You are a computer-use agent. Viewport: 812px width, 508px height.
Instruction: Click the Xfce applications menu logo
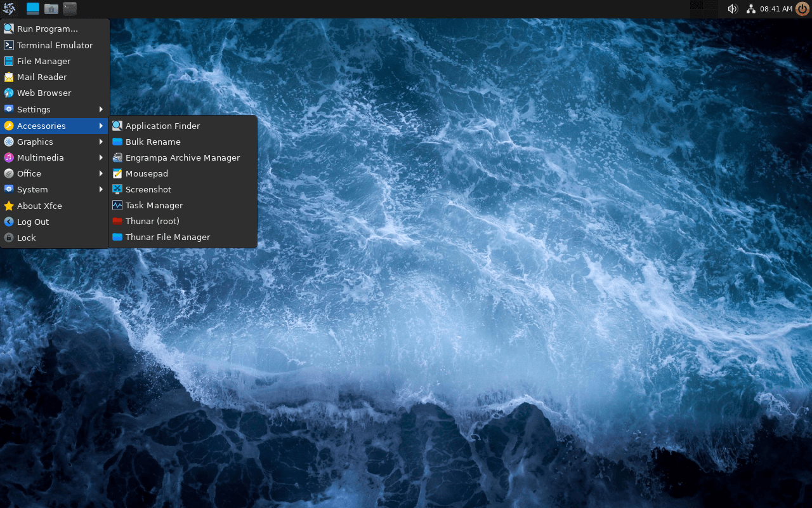tap(9, 9)
